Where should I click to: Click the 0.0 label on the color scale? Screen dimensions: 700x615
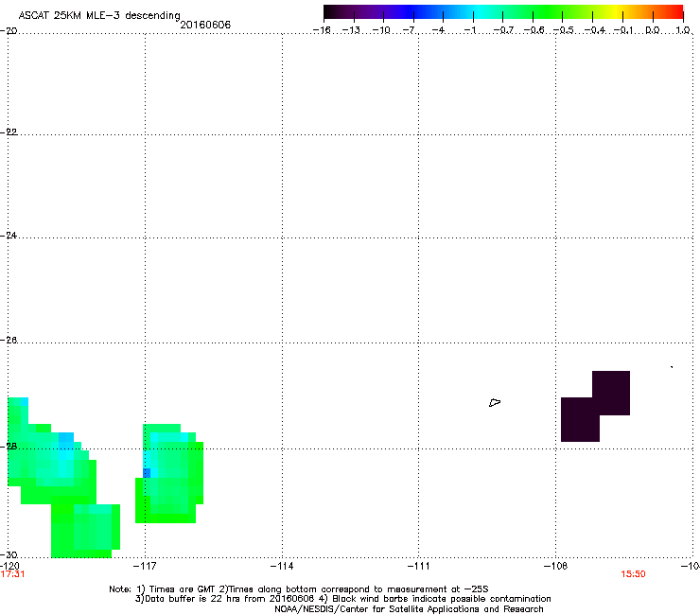653,30
